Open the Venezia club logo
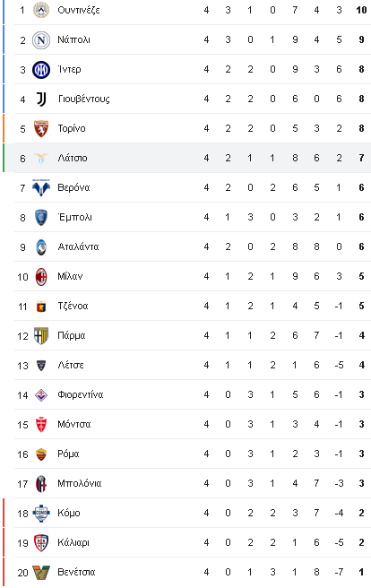The image size is (371, 588). (x=41, y=572)
